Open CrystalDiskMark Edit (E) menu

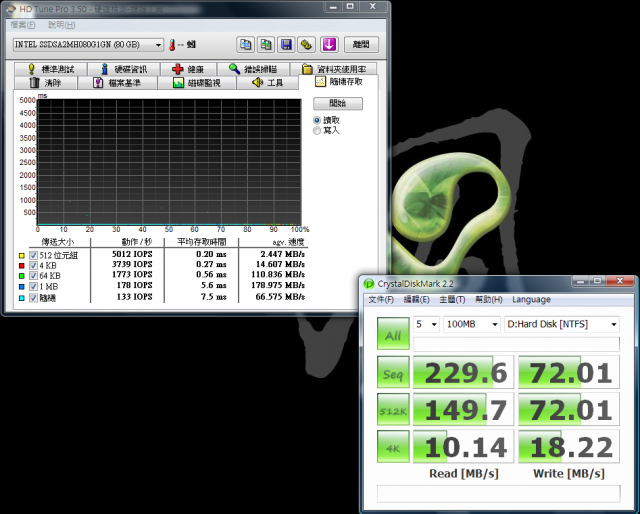tap(416, 300)
